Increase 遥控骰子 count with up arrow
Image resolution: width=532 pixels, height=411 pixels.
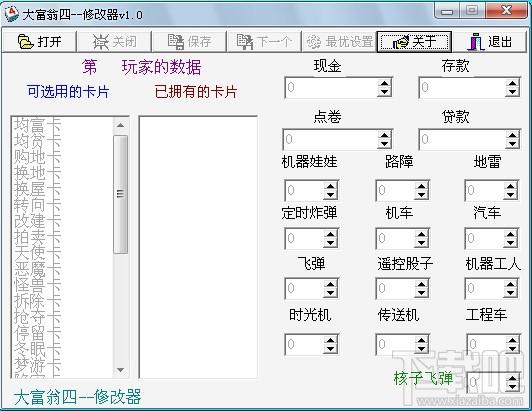421,284
